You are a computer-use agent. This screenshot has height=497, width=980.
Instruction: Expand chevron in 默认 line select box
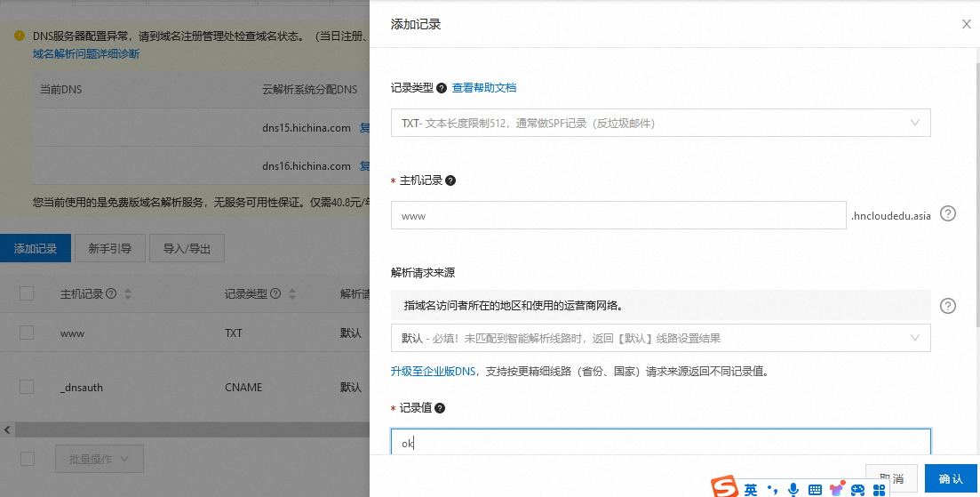point(915,338)
